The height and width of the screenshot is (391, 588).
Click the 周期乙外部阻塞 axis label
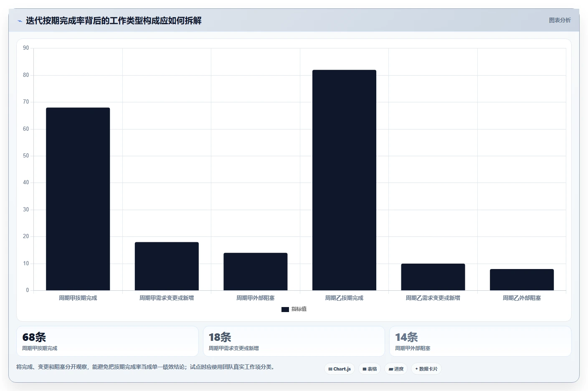[x=522, y=298]
